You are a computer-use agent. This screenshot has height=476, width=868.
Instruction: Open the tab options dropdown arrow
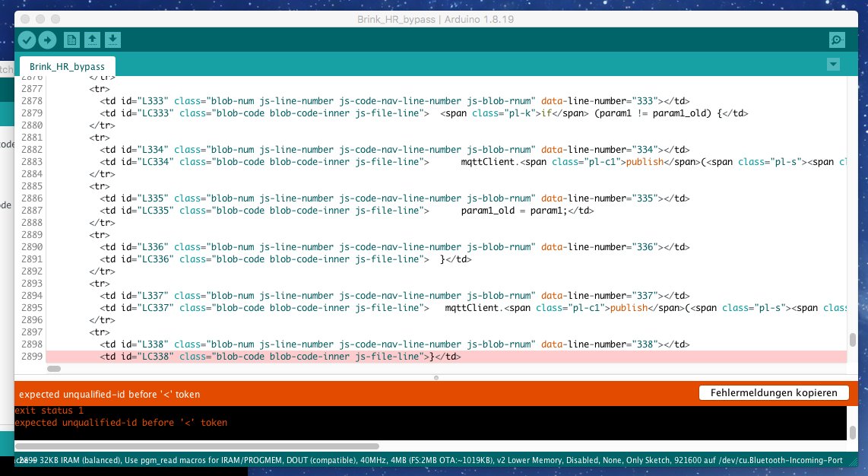click(x=833, y=65)
